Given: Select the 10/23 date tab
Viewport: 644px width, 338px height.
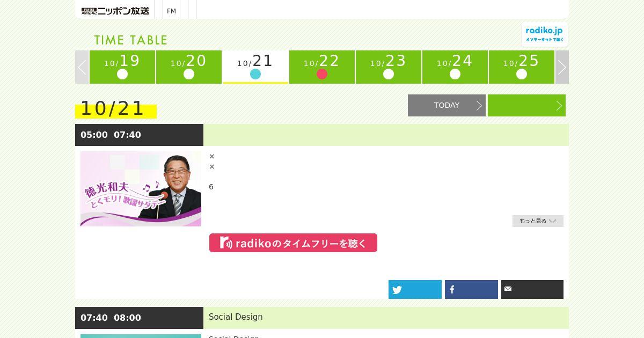Looking at the screenshot, I should click(389, 67).
